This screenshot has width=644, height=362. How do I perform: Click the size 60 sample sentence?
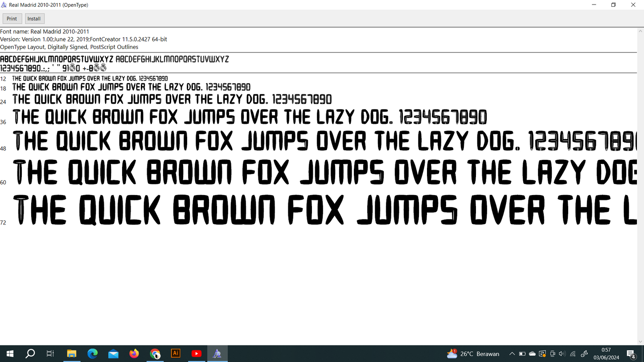point(324,172)
